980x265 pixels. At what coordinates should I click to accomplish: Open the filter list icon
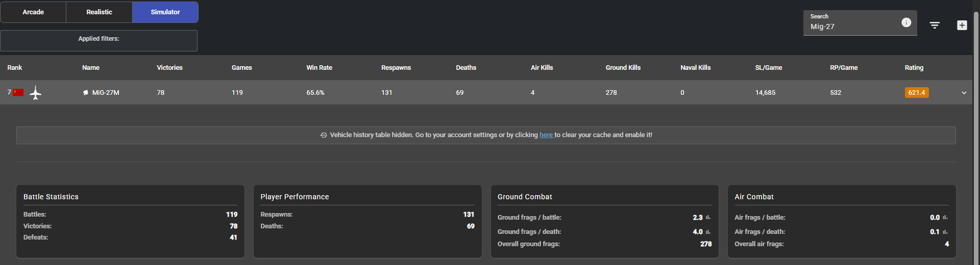coord(935,25)
